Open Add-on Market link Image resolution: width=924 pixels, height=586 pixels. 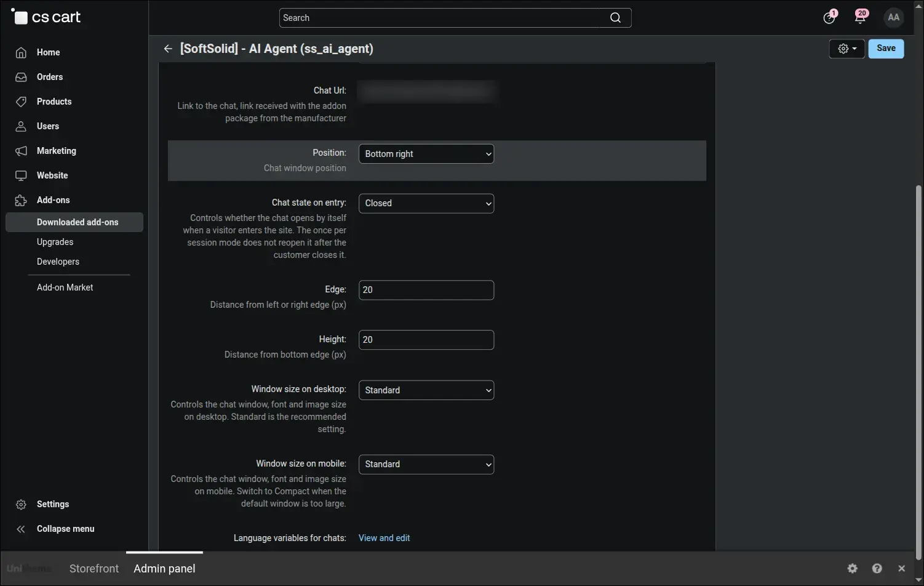pyautogui.click(x=65, y=287)
